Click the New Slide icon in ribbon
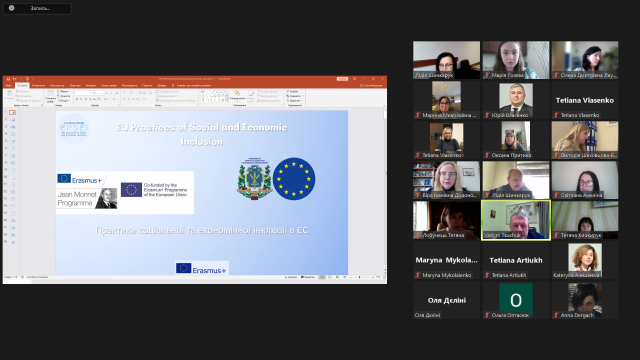Screen dimensions: 640x360 coord(50,96)
